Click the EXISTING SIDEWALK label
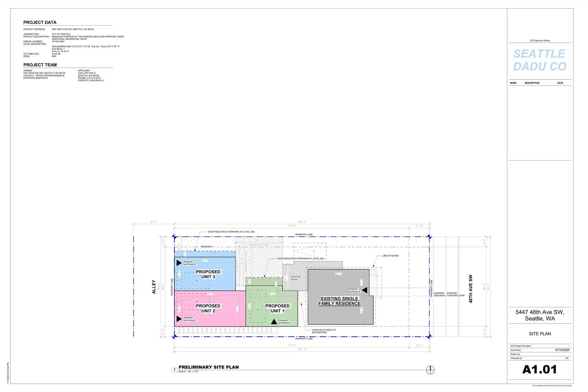 tap(440, 294)
